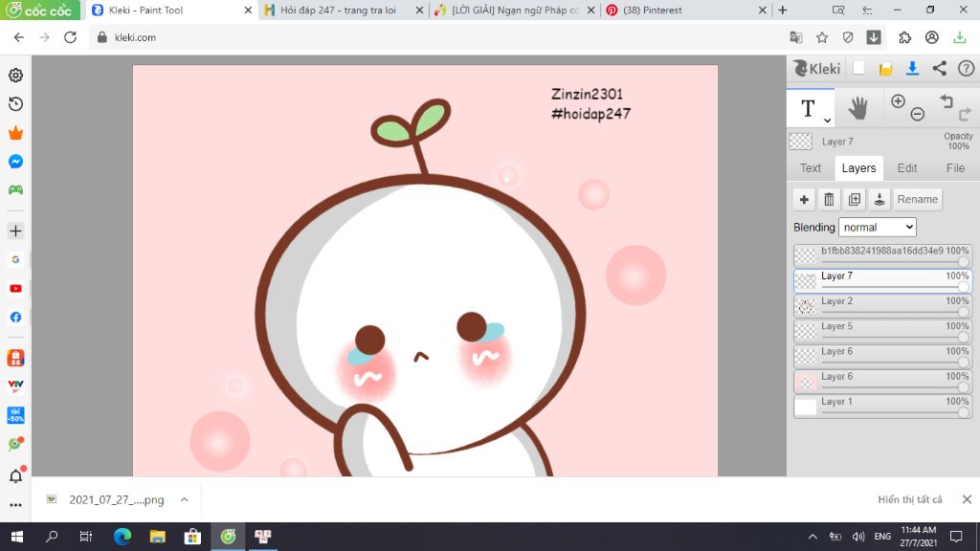
Task: Open volume control in system tray
Action: point(858,537)
